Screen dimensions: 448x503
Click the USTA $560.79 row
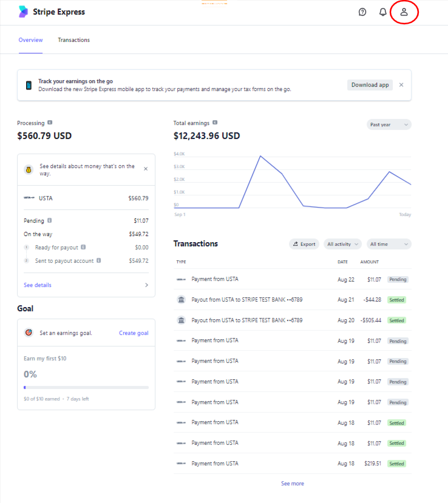86,198
